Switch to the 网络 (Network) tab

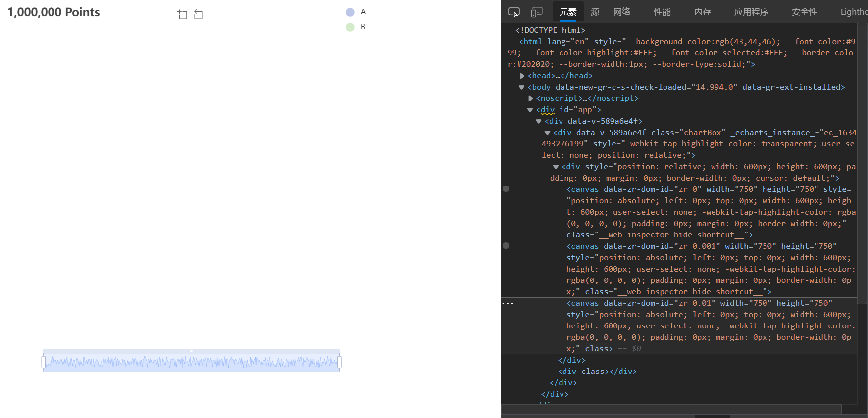622,12
